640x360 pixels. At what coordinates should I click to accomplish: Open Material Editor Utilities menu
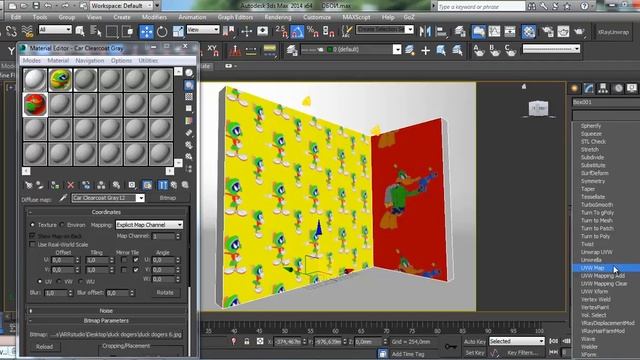pyautogui.click(x=148, y=60)
